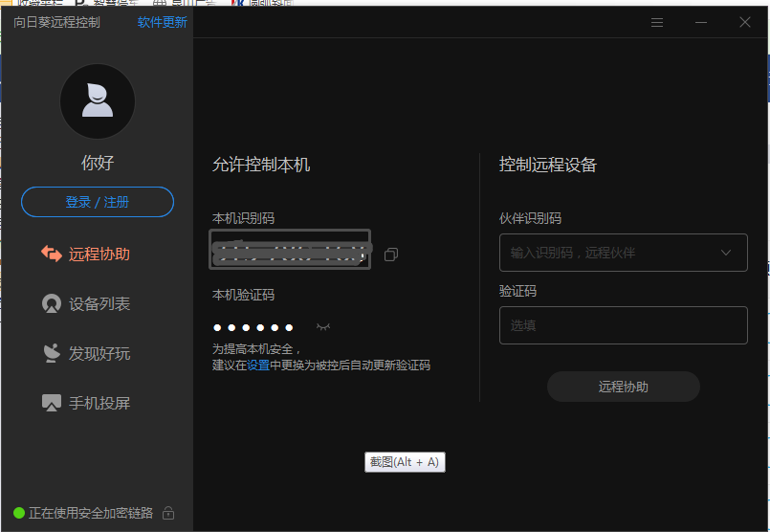The image size is (770, 532).
Task: Close the Sunlogin window
Action: 745,22
